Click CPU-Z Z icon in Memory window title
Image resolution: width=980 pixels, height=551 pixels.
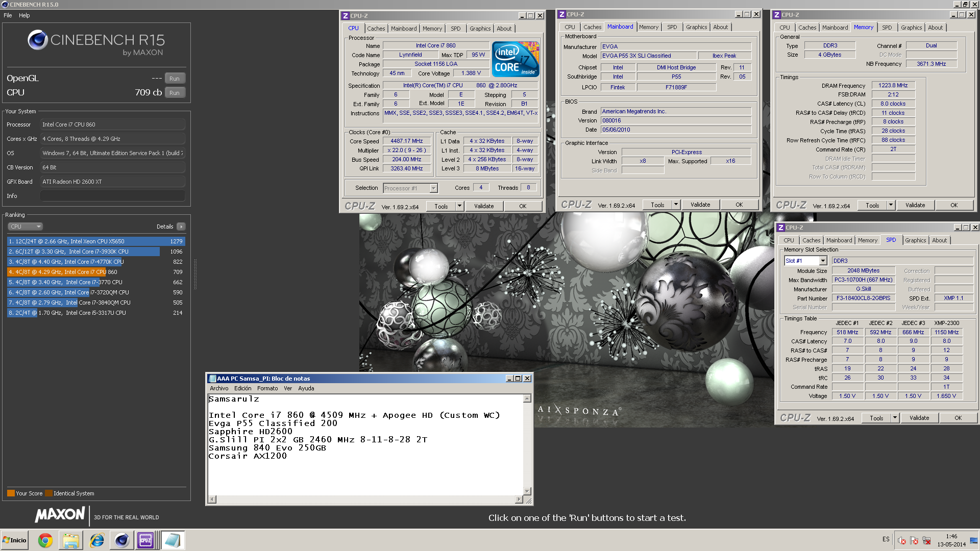point(777,15)
